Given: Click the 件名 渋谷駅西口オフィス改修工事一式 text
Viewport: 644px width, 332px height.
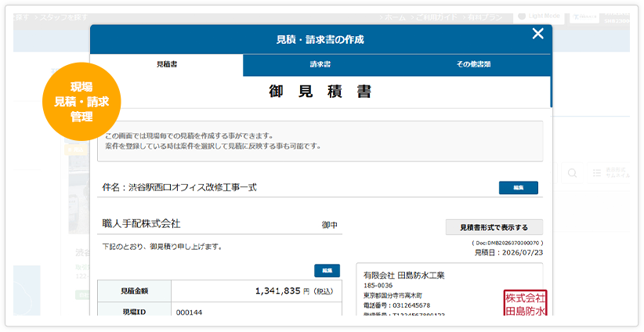Looking at the screenshot, I should pos(179,188).
